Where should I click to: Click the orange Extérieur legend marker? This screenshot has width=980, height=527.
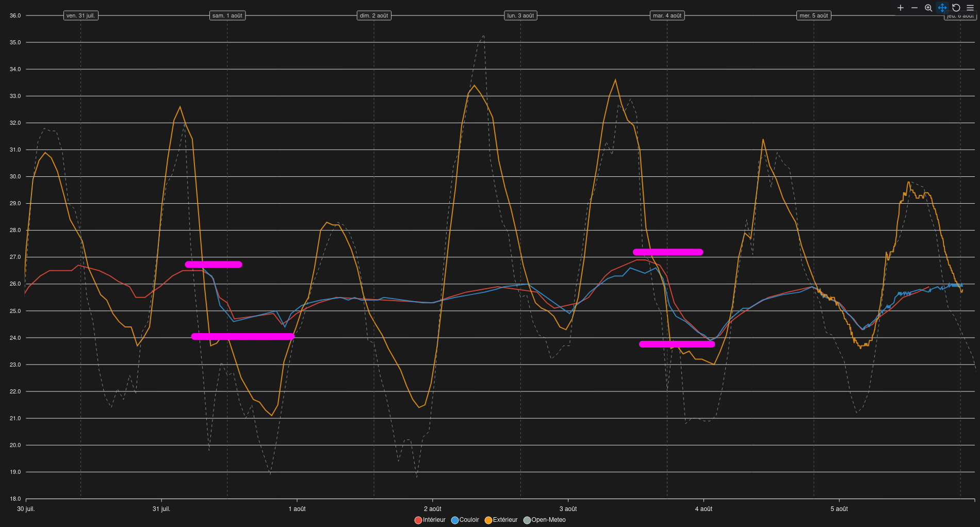(x=488, y=520)
